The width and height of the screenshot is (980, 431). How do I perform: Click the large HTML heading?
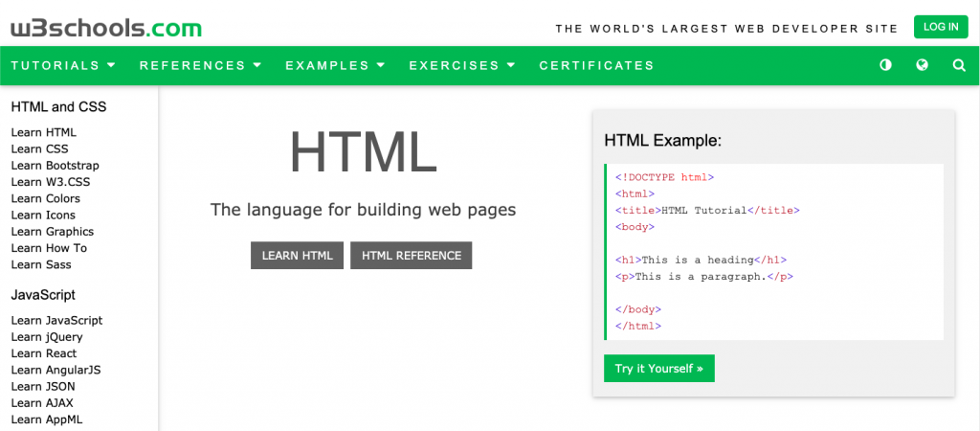point(363,152)
